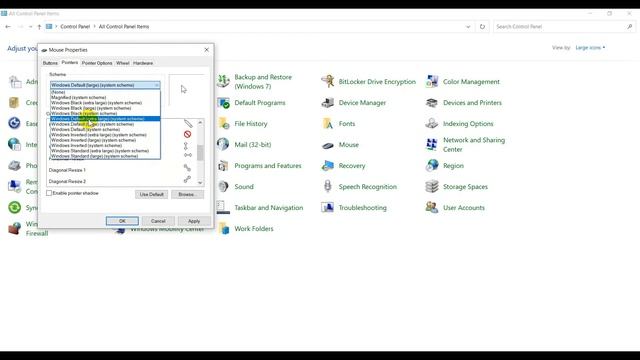The height and width of the screenshot is (360, 640).
Task: Switch to the Hardware tab
Action: (143, 63)
